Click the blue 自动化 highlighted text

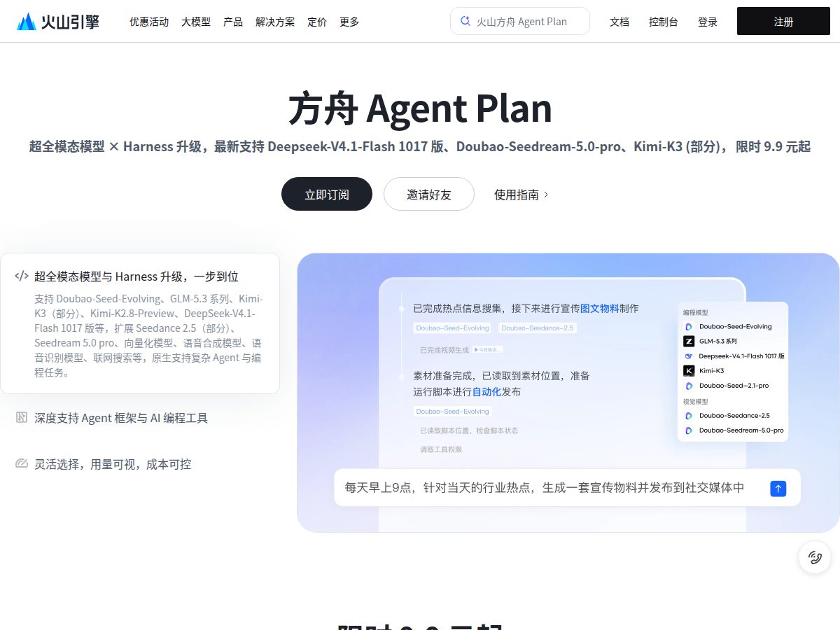tap(486, 392)
